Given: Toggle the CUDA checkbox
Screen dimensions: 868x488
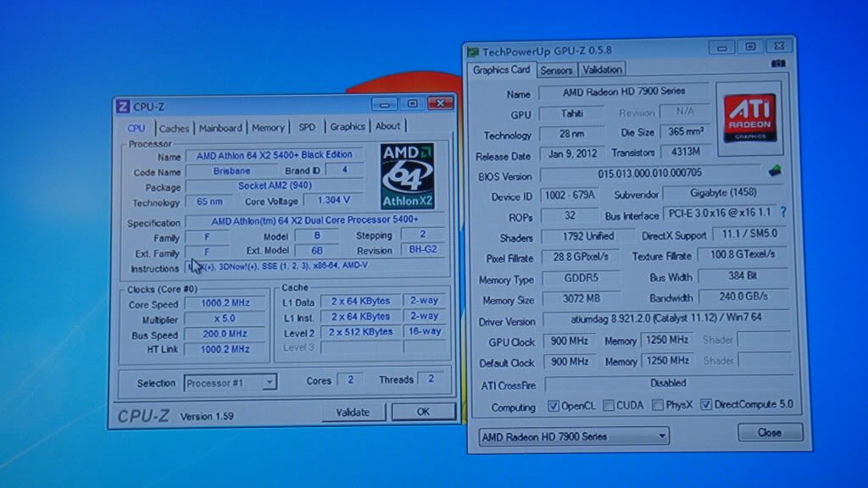Looking at the screenshot, I should 609,406.
